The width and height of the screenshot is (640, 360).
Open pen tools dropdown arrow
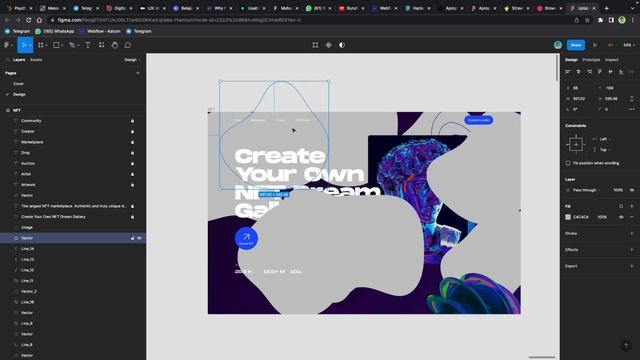[78, 45]
